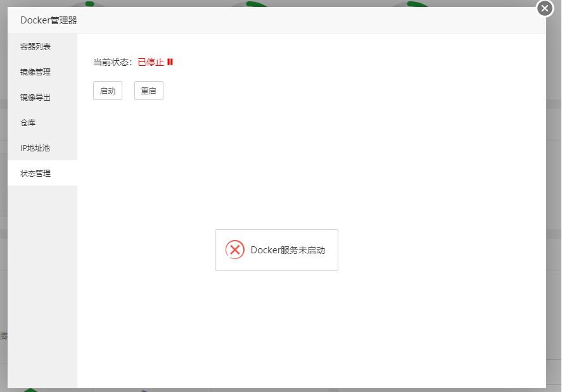
Task: Close the Docker管理器 dialog
Action: [x=544, y=8]
